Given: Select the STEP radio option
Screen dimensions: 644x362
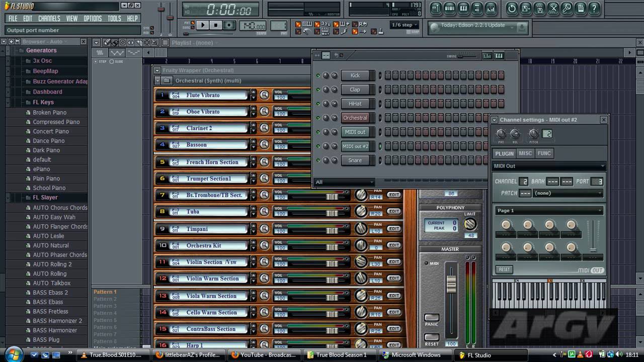Looking at the screenshot, I should pyautogui.click(x=96, y=61).
